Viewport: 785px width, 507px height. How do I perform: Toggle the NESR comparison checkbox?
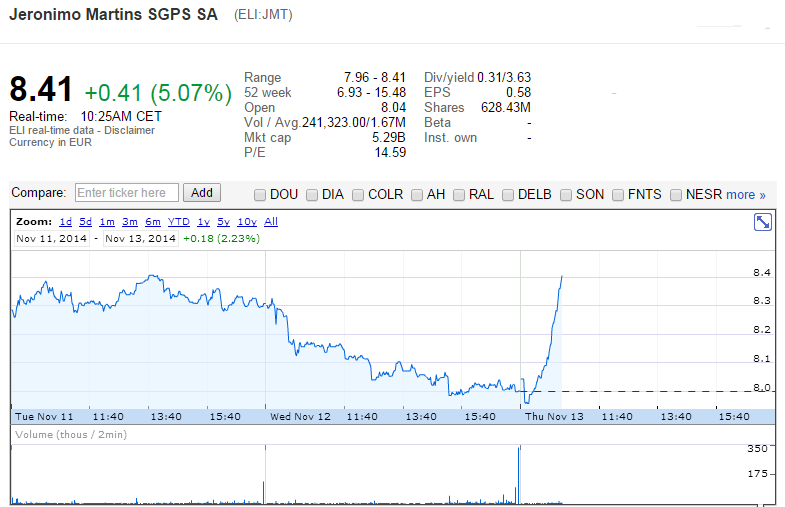click(676, 195)
